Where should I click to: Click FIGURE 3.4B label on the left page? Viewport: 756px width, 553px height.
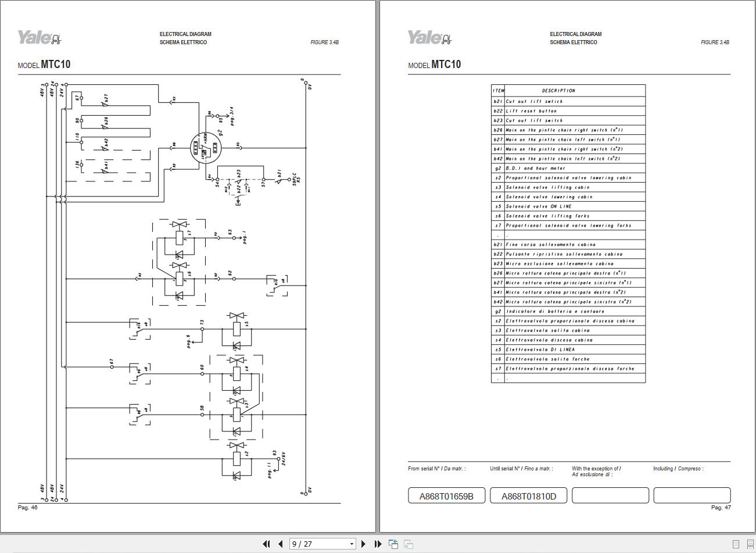(324, 42)
